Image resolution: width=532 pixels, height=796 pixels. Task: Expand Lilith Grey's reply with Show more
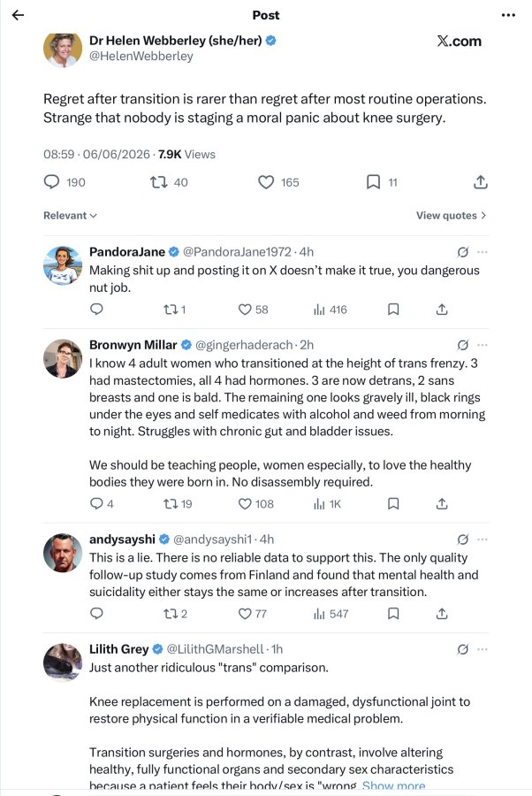[393, 785]
